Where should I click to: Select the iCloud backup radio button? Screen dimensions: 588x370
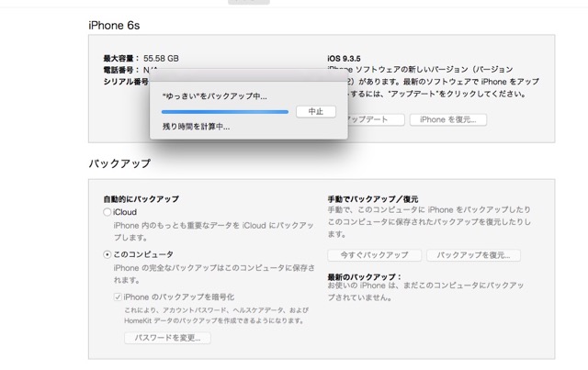(107, 212)
